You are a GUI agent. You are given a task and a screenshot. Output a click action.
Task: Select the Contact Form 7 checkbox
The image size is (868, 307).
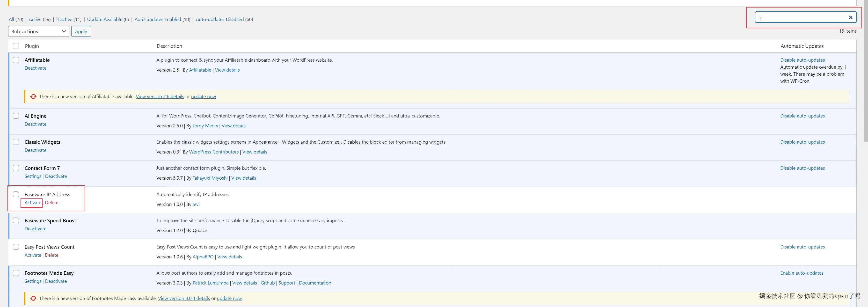pyautogui.click(x=16, y=168)
